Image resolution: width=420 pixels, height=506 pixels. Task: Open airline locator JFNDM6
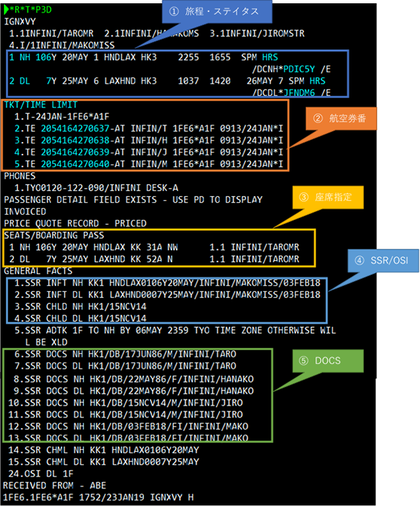pyautogui.click(x=299, y=93)
